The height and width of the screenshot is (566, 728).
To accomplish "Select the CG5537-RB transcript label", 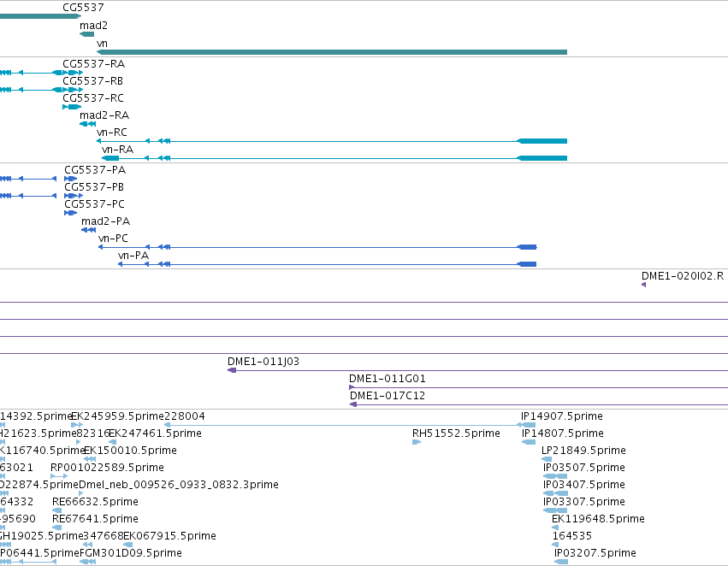I will coord(93,80).
